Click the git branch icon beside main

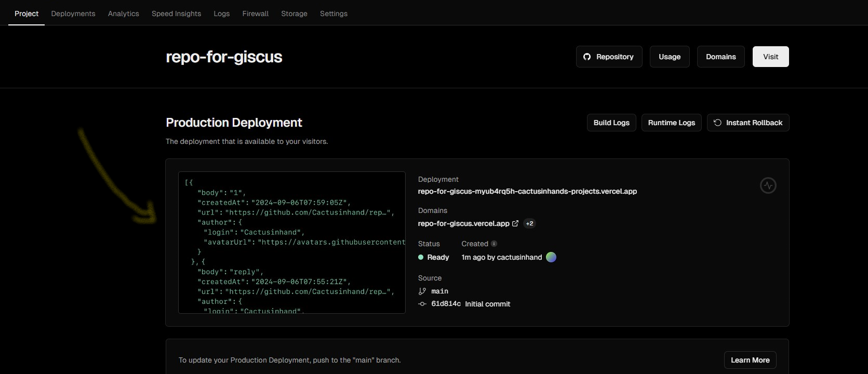(422, 291)
